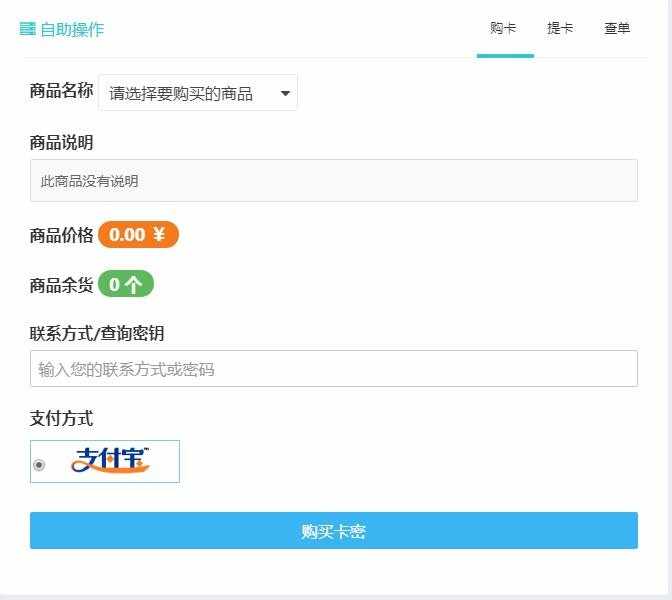
Task: Click the 商品名称 label
Action: click(x=61, y=91)
